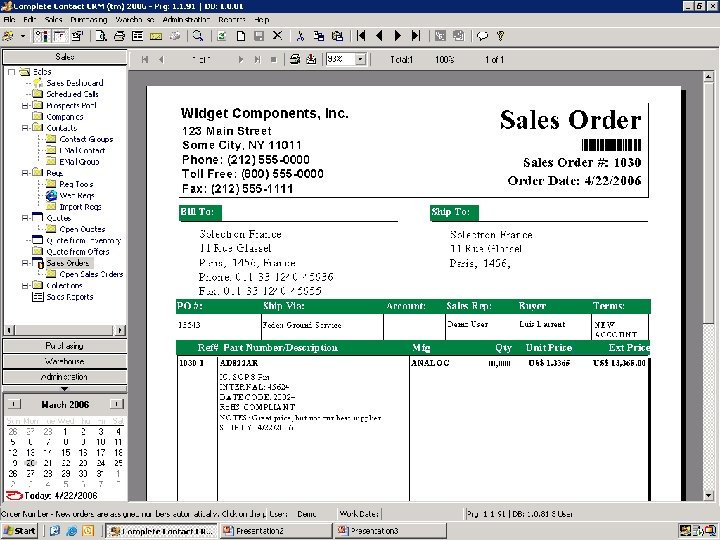Toggle the second pane layout button
Image resolution: width=720 pixels, height=540 pixels.
[x=60, y=36]
